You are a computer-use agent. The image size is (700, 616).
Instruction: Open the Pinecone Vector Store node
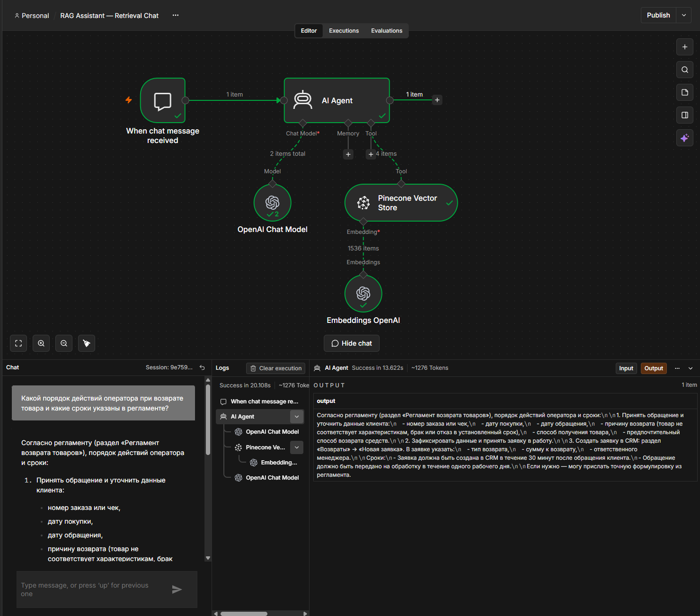(x=401, y=203)
